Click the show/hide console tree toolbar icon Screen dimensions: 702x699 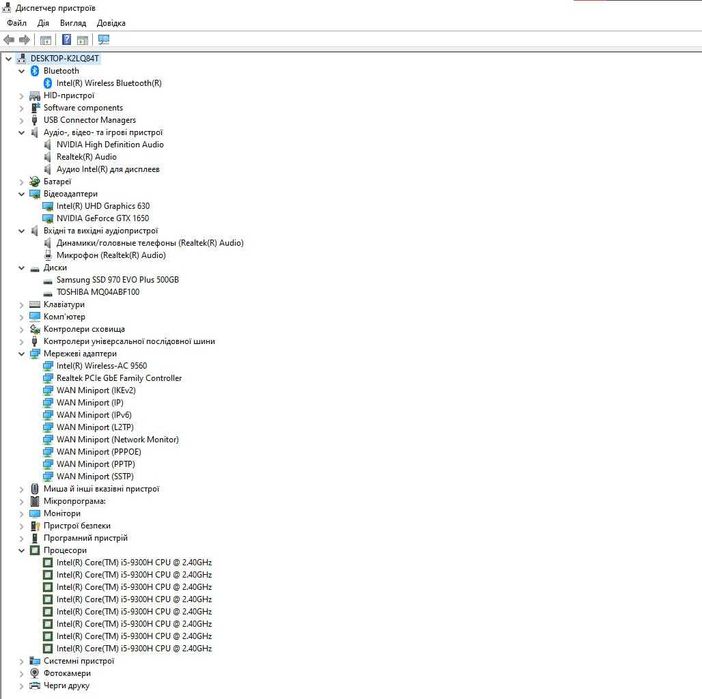tap(45, 40)
